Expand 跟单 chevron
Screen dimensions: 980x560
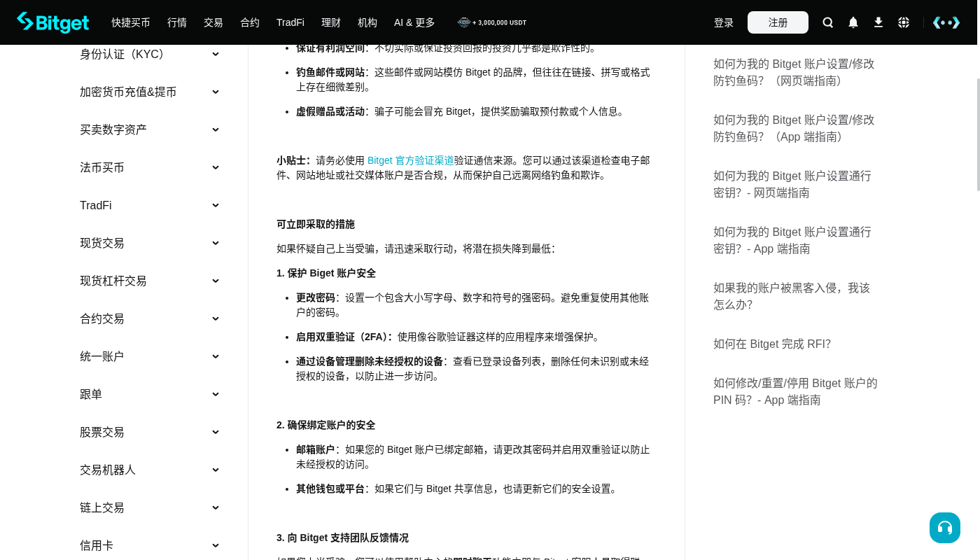[216, 394]
